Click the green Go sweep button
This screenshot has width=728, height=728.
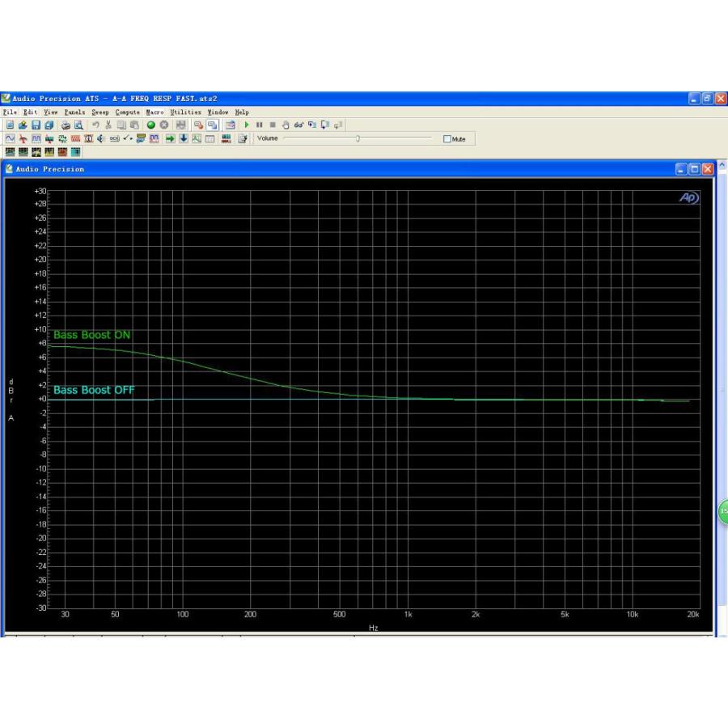pos(151,125)
